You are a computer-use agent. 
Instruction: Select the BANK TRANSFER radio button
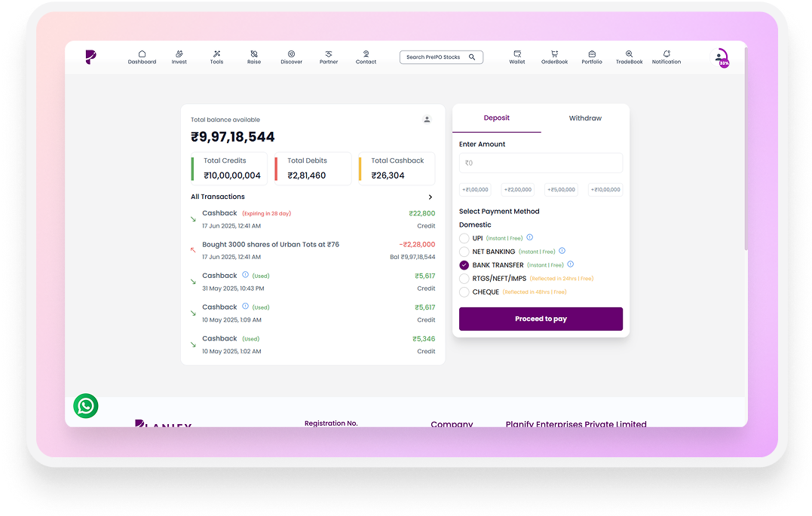tap(464, 265)
